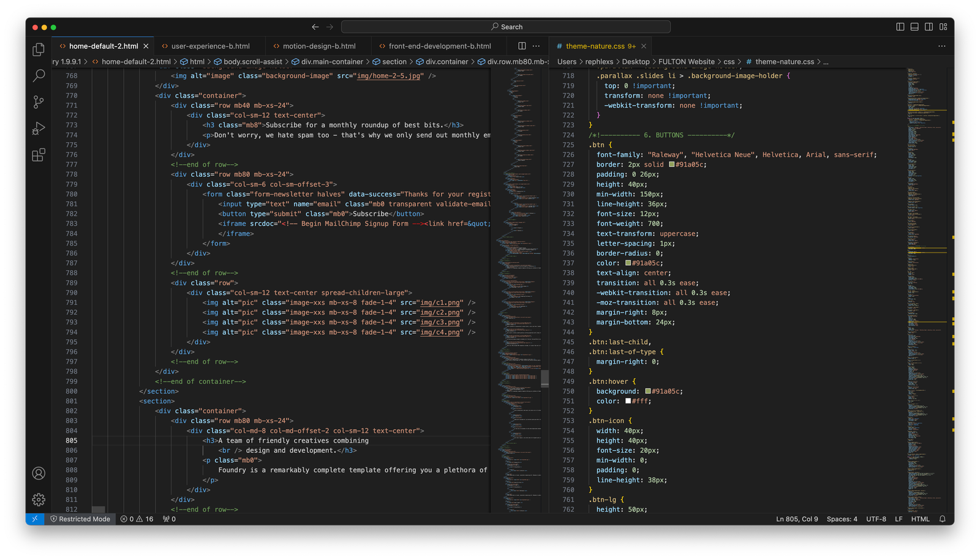Click the right editor minimap

click(927, 291)
